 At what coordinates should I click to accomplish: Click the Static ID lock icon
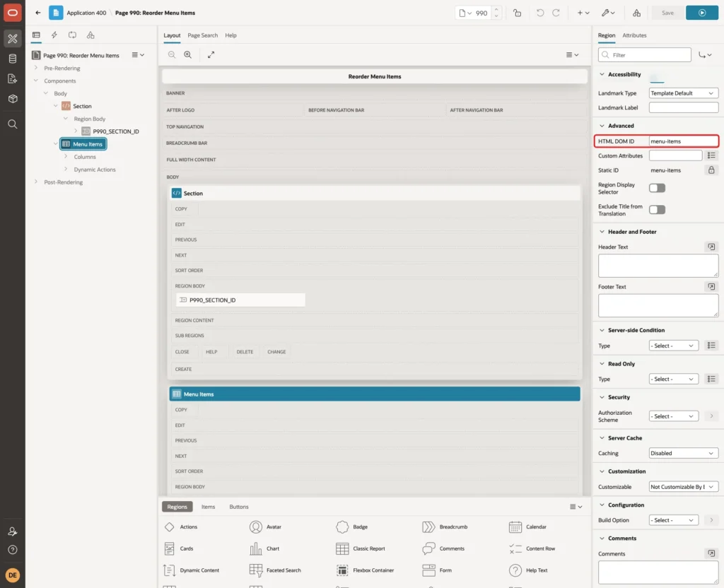click(x=711, y=170)
